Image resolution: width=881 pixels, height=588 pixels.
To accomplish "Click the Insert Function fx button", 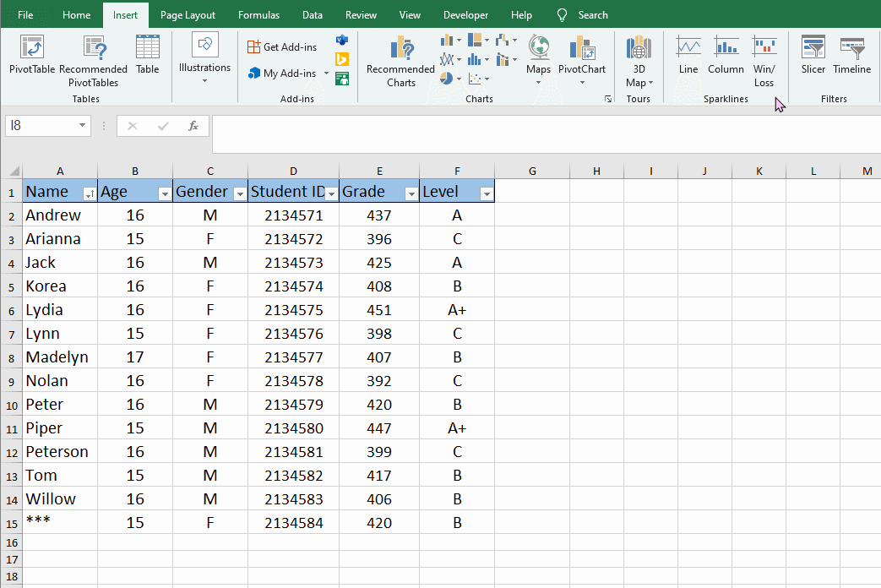I will coord(193,126).
